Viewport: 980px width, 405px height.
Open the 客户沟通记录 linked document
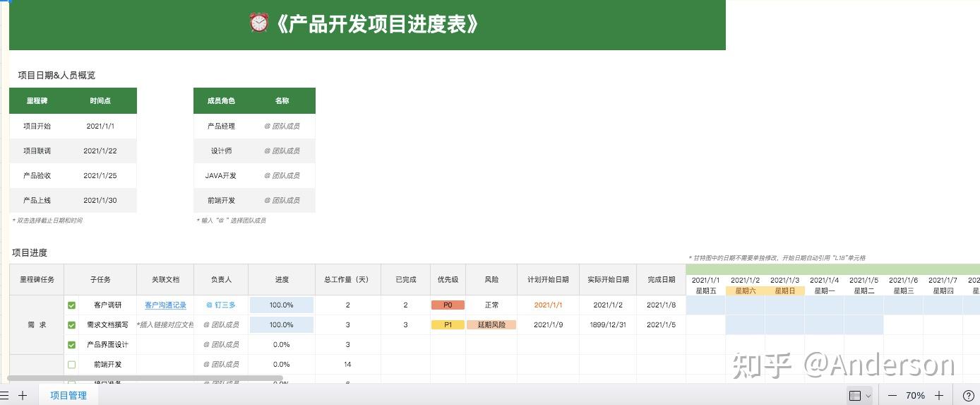click(165, 305)
